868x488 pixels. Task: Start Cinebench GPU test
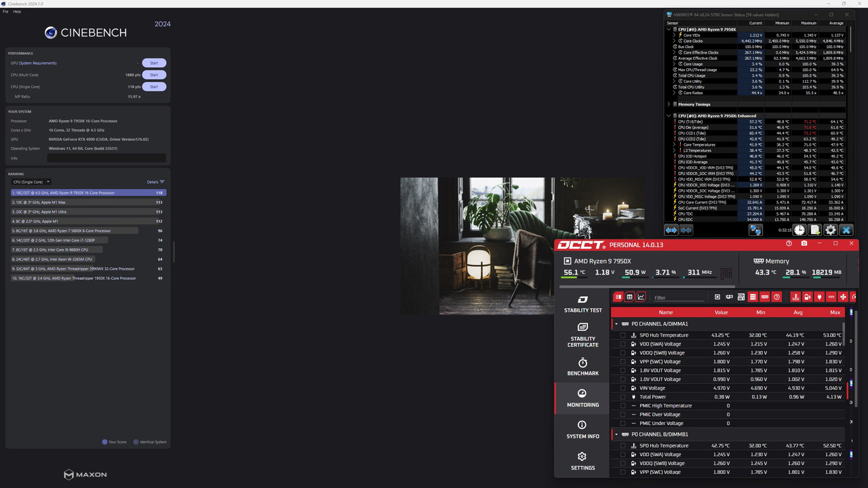(x=154, y=63)
